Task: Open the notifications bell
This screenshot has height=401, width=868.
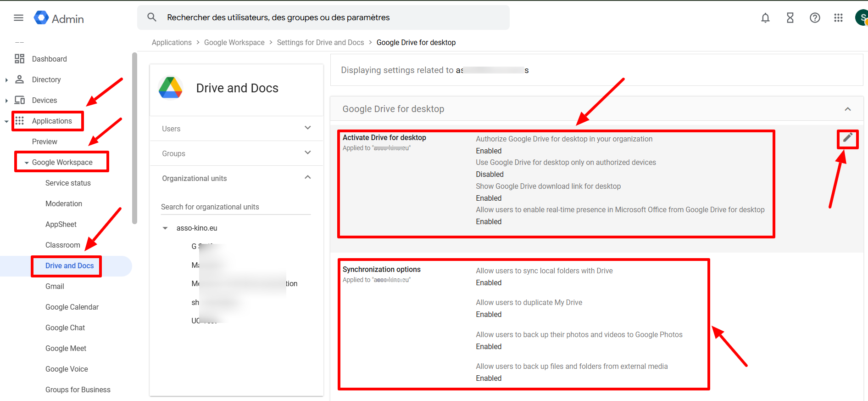Action: 765,18
